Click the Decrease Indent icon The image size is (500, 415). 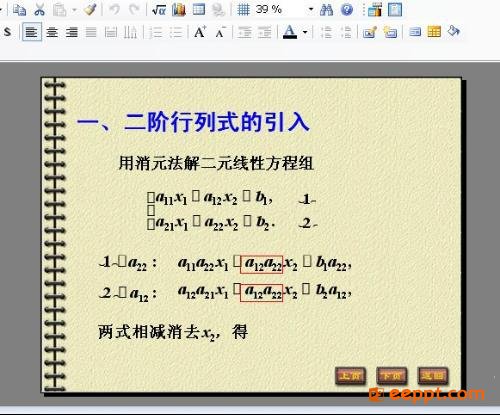point(245,32)
